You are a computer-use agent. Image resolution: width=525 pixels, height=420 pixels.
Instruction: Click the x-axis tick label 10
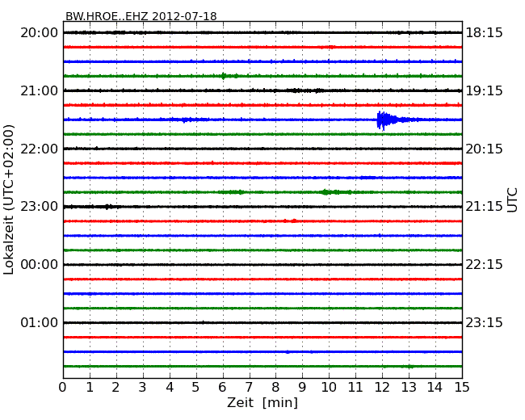[329, 388]
